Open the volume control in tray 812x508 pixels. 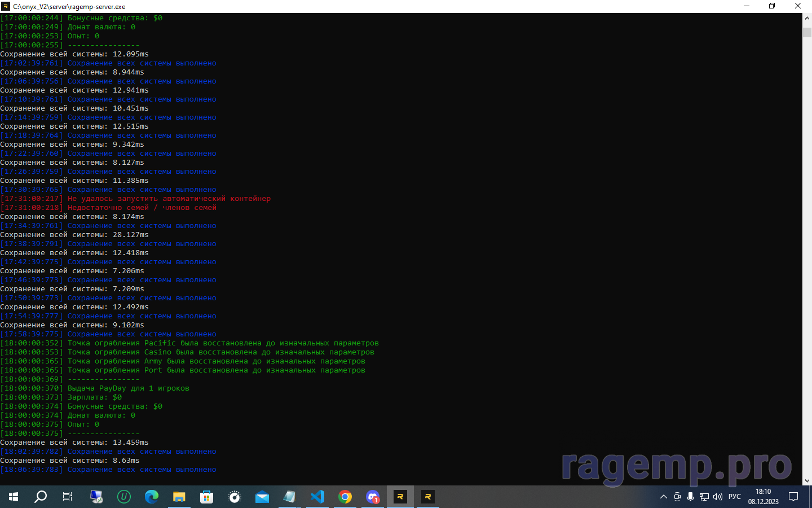(x=717, y=497)
